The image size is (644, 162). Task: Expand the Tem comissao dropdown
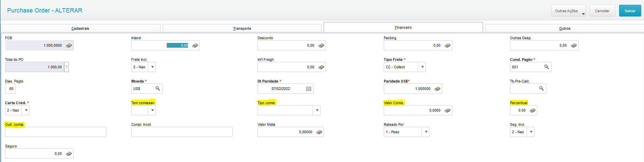(x=153, y=110)
